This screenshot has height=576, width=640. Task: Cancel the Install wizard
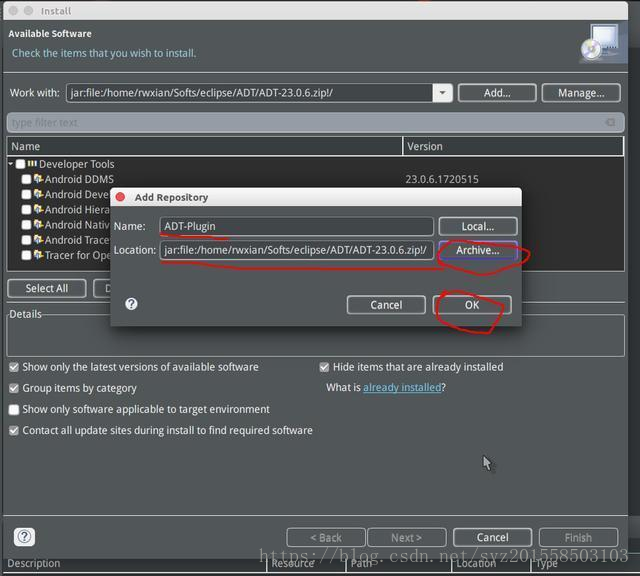(x=493, y=538)
